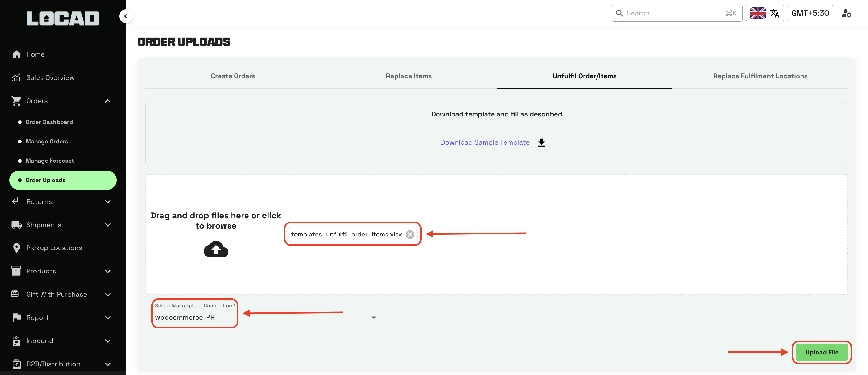Expand the Shipments menu chevron
The height and width of the screenshot is (375, 868).
107,225
